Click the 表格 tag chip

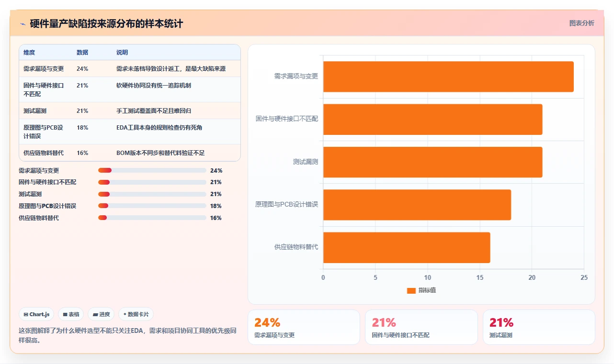(x=71, y=314)
